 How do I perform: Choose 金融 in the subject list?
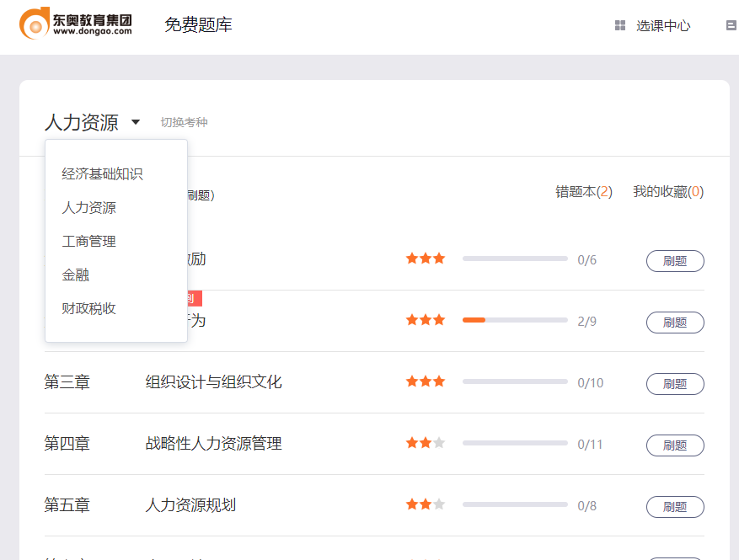75,275
